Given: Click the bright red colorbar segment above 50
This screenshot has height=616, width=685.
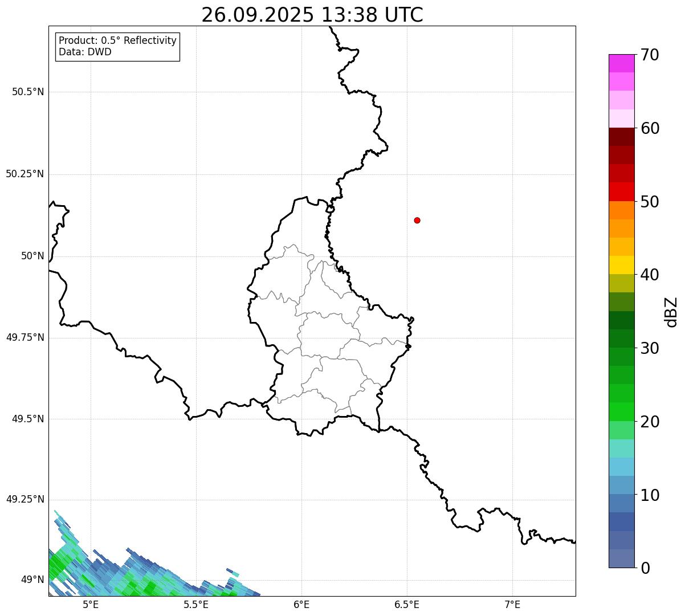Looking at the screenshot, I should 621,191.
